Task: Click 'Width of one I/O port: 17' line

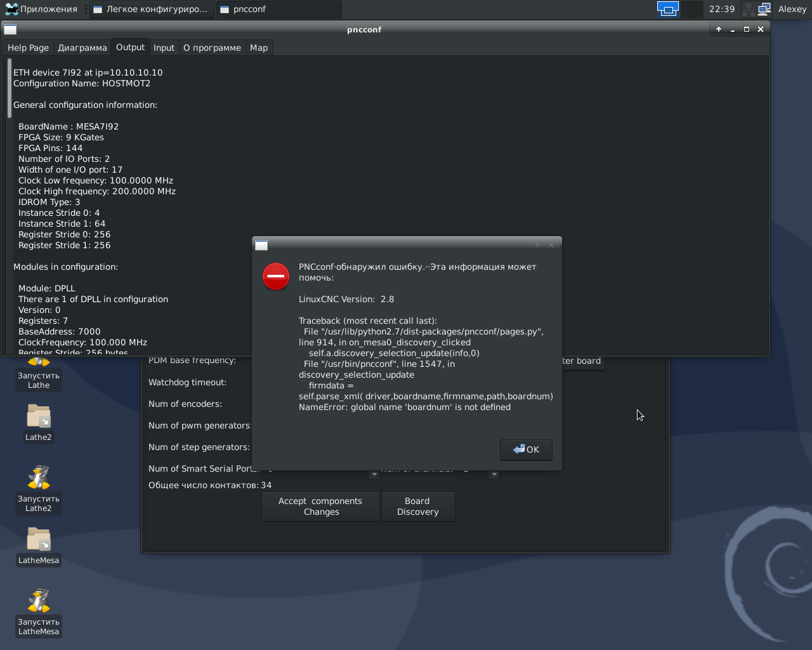Action: pos(70,169)
